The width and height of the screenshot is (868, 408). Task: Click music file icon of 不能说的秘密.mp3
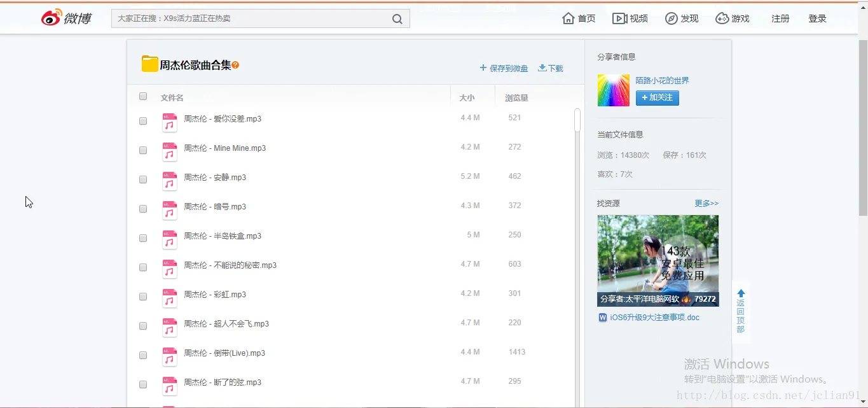169,269
